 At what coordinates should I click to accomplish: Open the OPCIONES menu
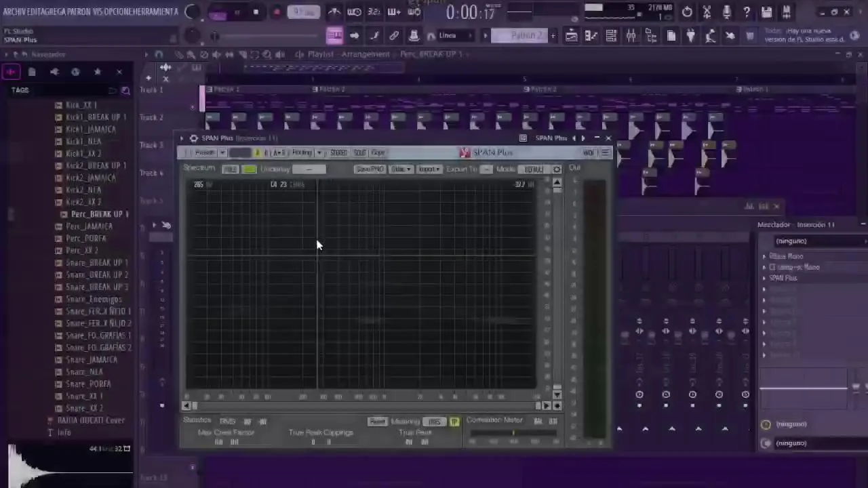pyautogui.click(x=117, y=12)
